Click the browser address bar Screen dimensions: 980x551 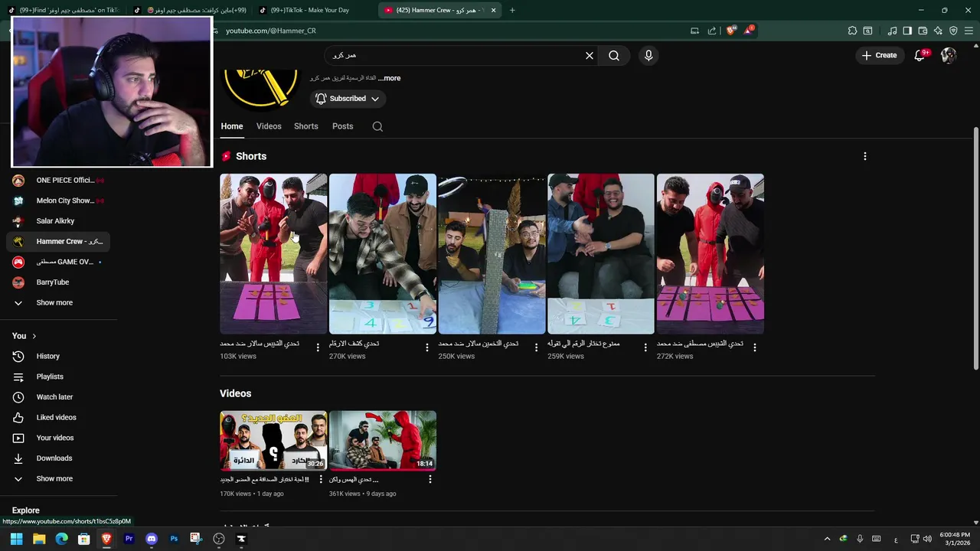[452, 31]
